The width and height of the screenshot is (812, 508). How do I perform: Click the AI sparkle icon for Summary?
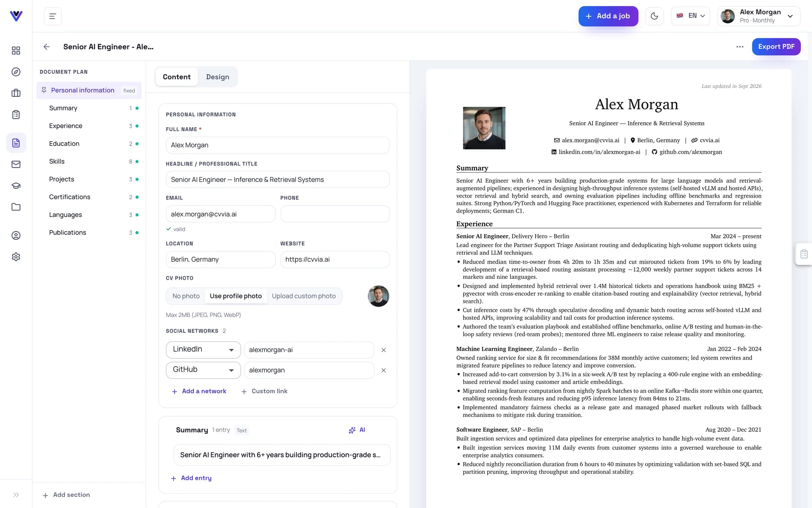coord(357,430)
